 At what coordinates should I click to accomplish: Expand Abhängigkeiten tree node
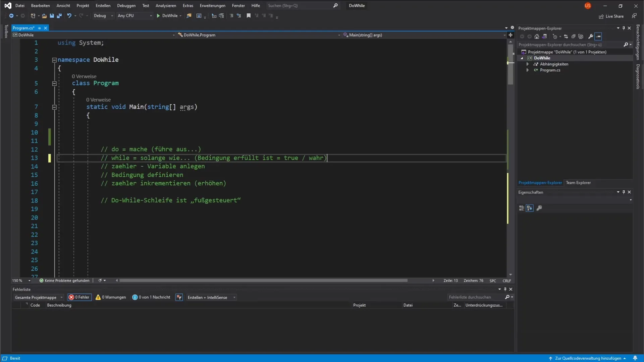[x=528, y=64]
